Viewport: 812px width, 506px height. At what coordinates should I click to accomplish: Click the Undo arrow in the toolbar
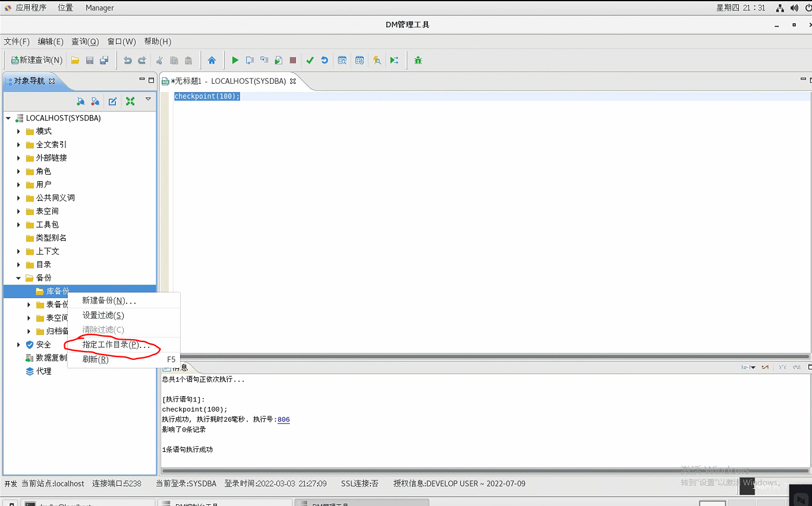click(x=127, y=60)
